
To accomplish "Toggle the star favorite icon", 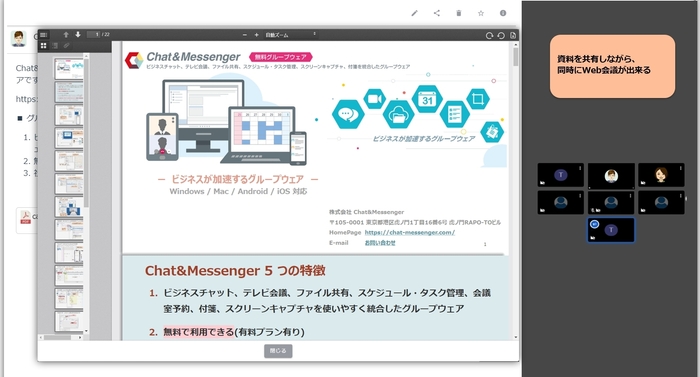I will 481,13.
